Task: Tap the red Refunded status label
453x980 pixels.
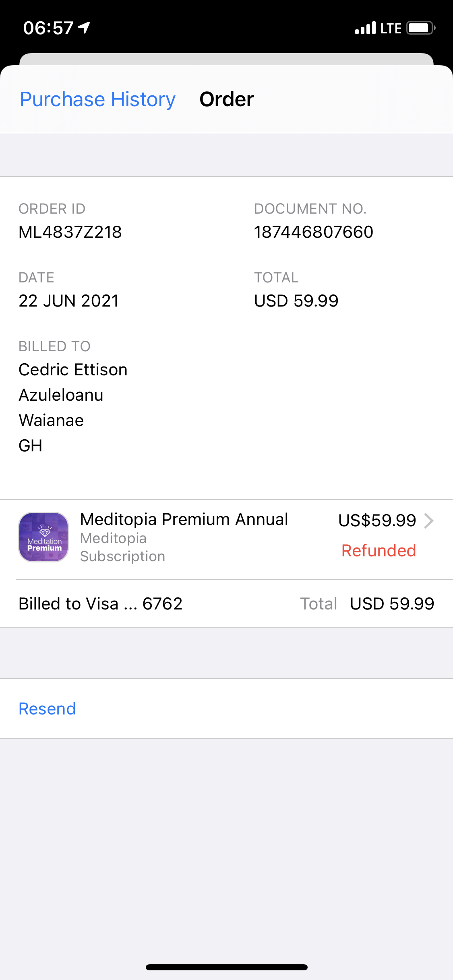Action: pos(379,550)
